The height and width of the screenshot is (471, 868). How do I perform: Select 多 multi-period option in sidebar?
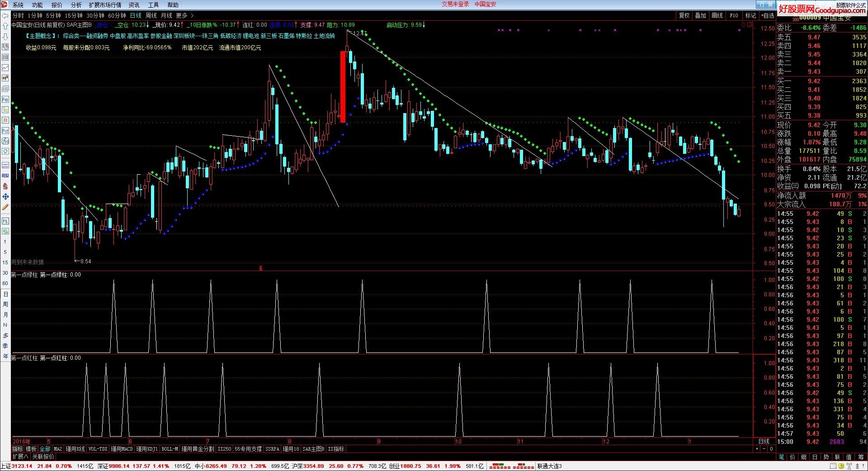5,336
